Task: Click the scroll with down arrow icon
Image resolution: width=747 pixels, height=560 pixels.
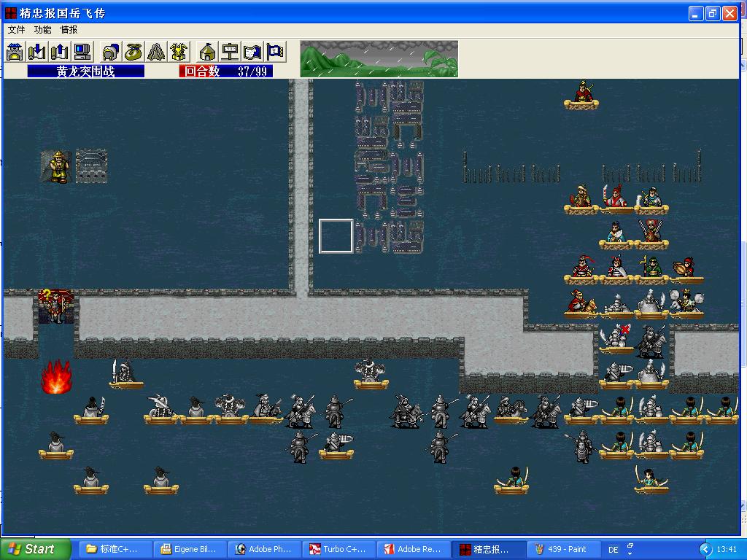Action: [x=36, y=52]
